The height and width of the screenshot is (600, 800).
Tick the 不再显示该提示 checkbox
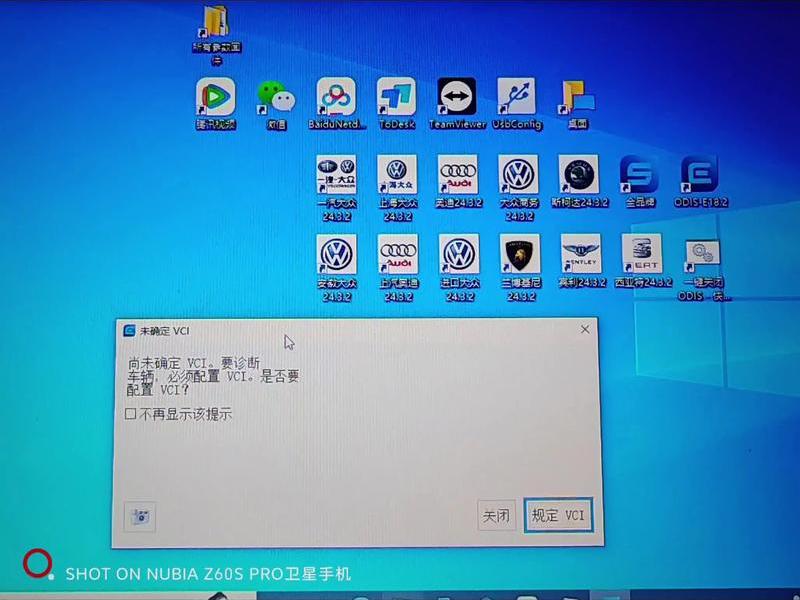(x=131, y=413)
